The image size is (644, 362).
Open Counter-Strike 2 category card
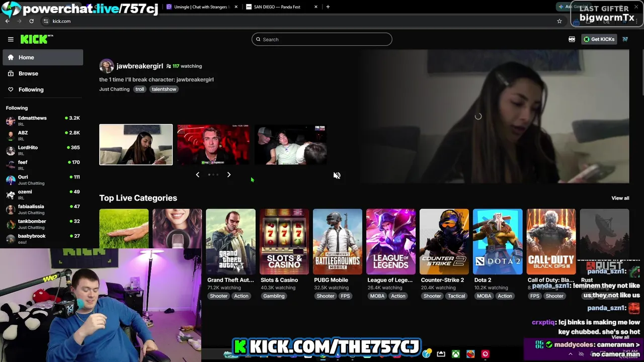coord(444,241)
